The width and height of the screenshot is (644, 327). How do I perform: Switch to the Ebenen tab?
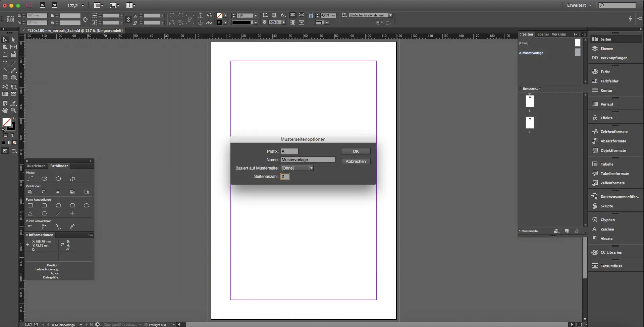click(x=543, y=34)
